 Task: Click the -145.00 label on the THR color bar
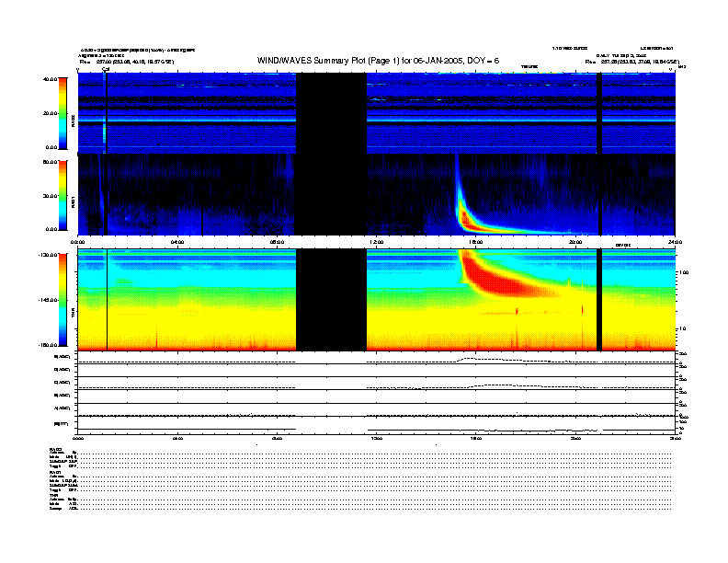click(x=48, y=300)
